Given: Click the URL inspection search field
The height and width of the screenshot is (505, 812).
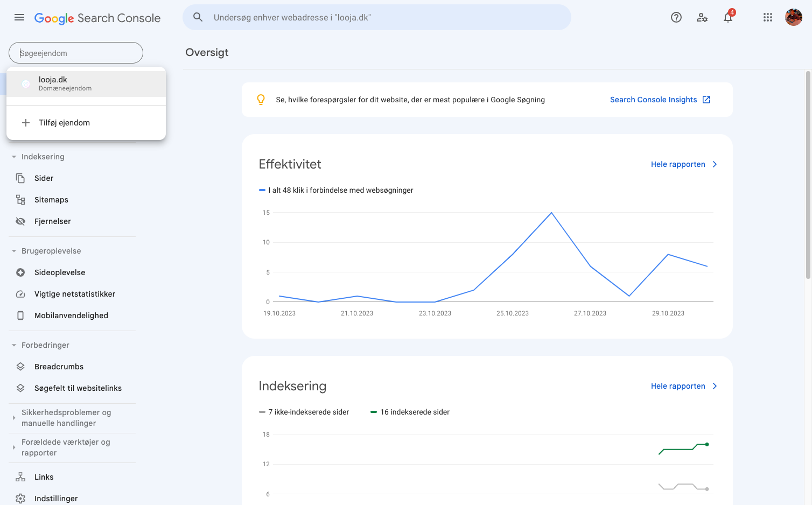Looking at the screenshot, I should click(x=377, y=17).
